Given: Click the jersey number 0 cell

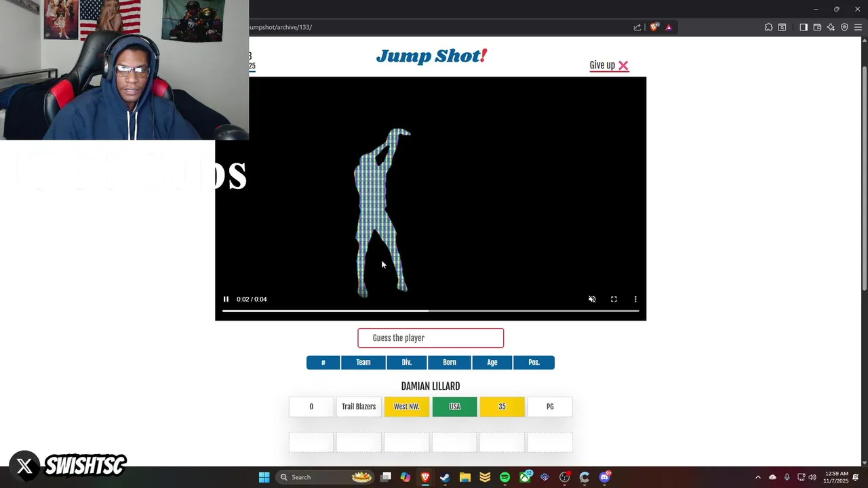Looking at the screenshot, I should 311,407.
